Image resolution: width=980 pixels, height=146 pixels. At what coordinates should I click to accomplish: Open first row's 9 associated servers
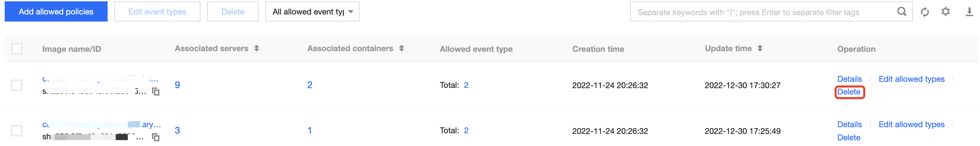(x=177, y=85)
